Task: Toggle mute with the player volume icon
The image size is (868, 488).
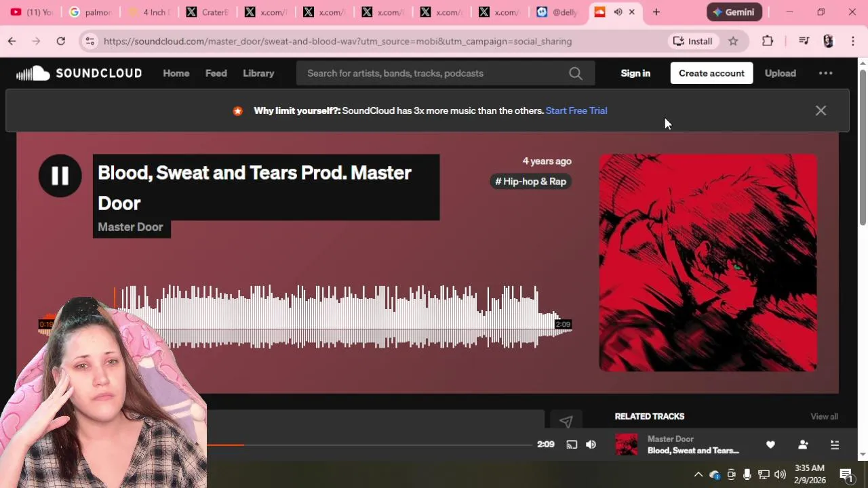Action: click(x=591, y=445)
